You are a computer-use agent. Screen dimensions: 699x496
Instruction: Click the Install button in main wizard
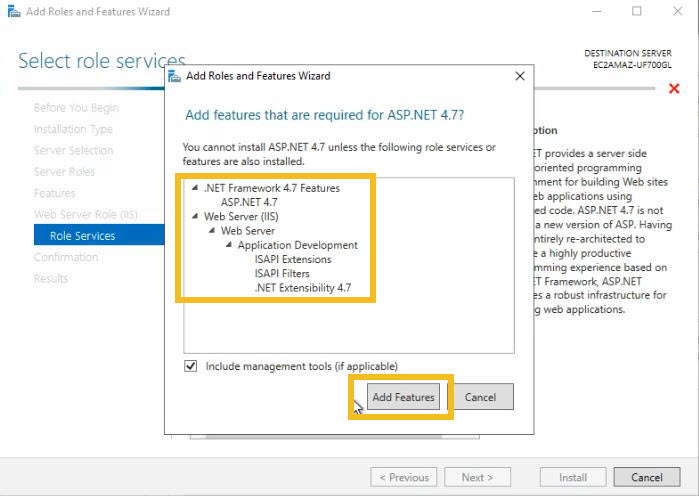(x=573, y=477)
